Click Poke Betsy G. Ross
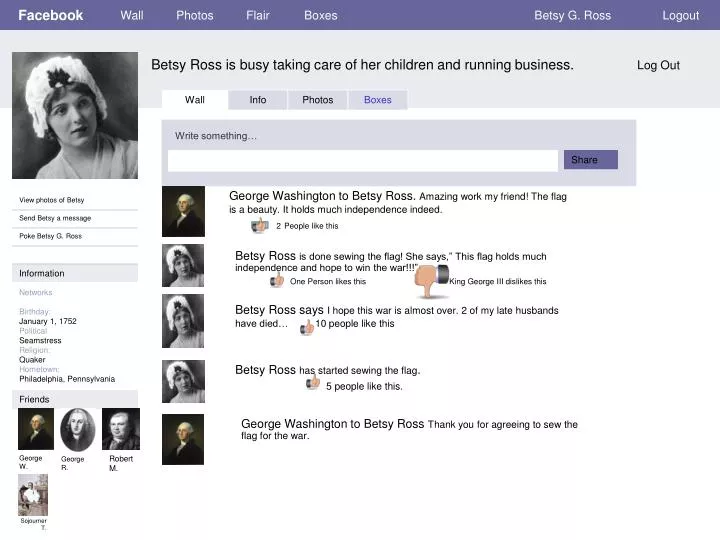 coord(50,236)
